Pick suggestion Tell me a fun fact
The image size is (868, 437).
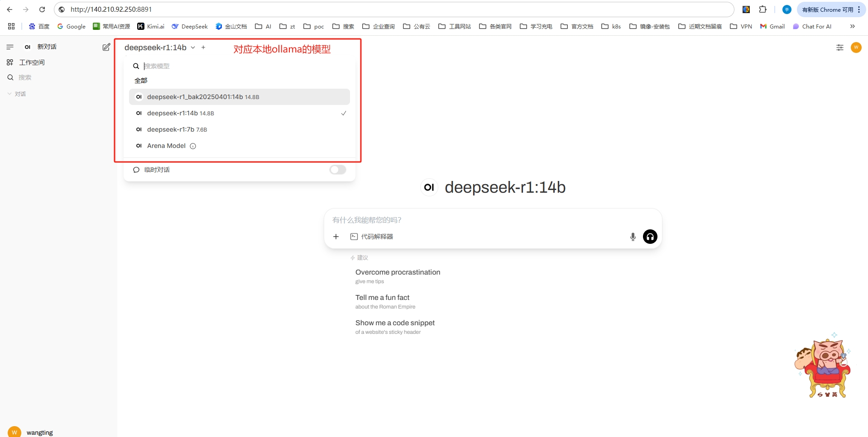(385, 301)
